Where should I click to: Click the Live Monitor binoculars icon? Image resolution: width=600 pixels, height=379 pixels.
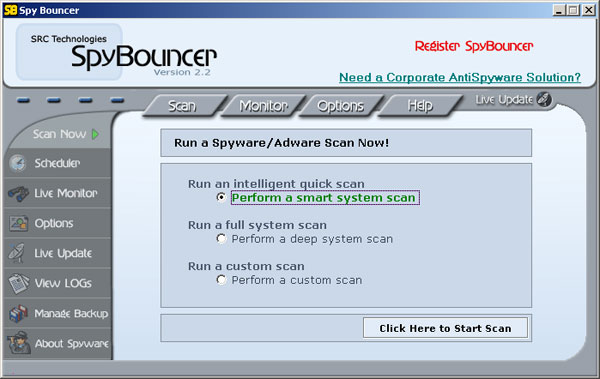(x=18, y=193)
